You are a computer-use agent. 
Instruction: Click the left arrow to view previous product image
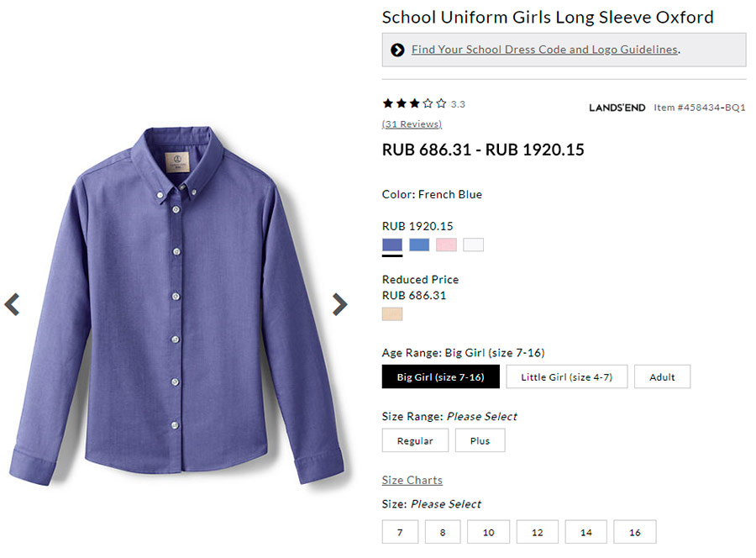click(13, 305)
